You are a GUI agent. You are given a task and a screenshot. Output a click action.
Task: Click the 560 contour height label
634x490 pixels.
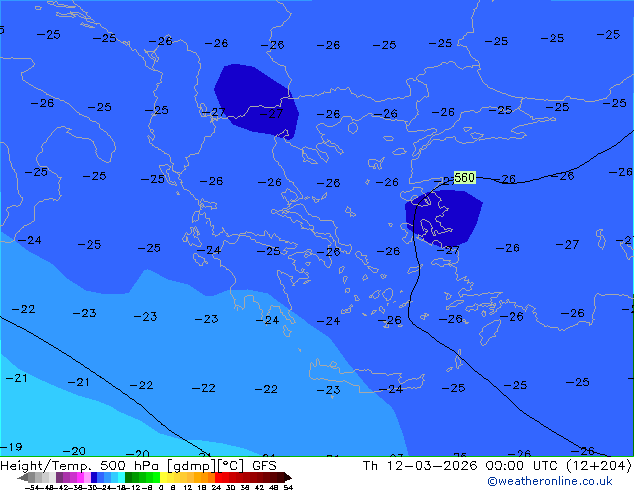tap(464, 177)
